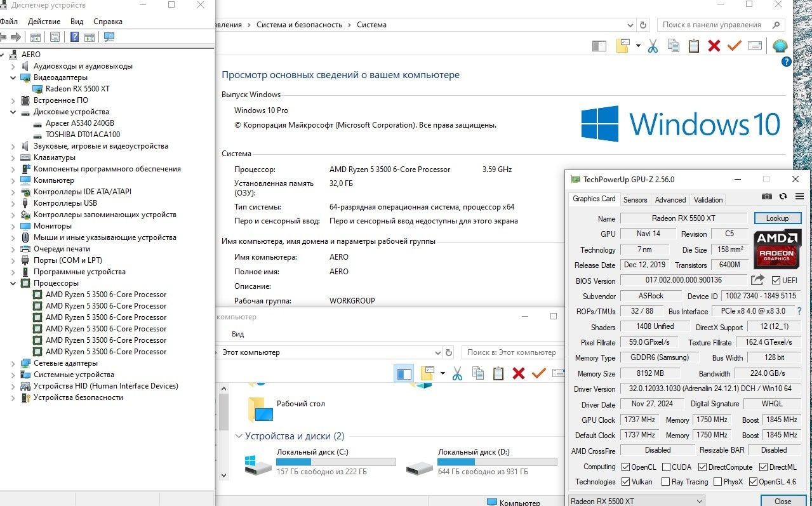
Task: Open the Этот компьютер address bar dropdown
Action: coord(437,352)
